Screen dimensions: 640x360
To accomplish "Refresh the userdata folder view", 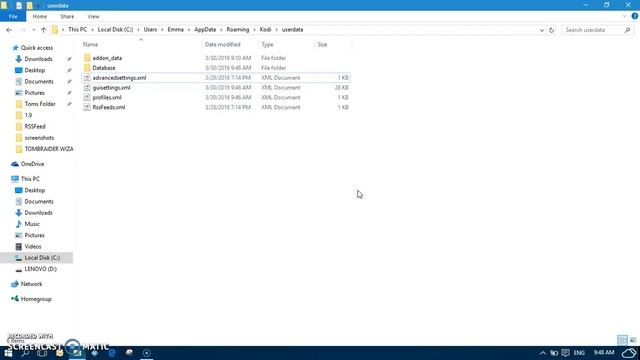I will [551, 30].
